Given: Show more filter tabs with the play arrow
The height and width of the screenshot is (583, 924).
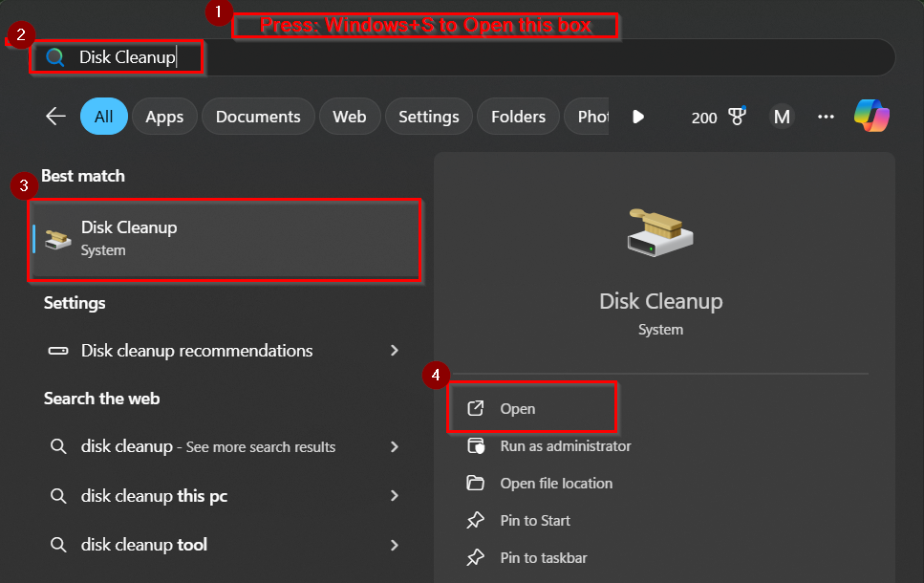Looking at the screenshot, I should [637, 117].
